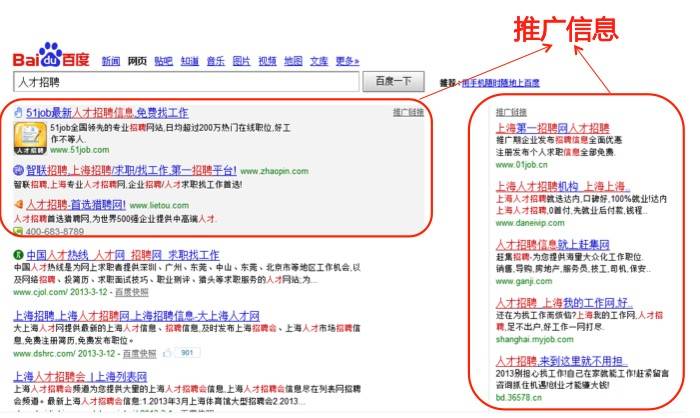
Task: Open the 智联招聘 上海招聘 result
Action: click(x=131, y=170)
